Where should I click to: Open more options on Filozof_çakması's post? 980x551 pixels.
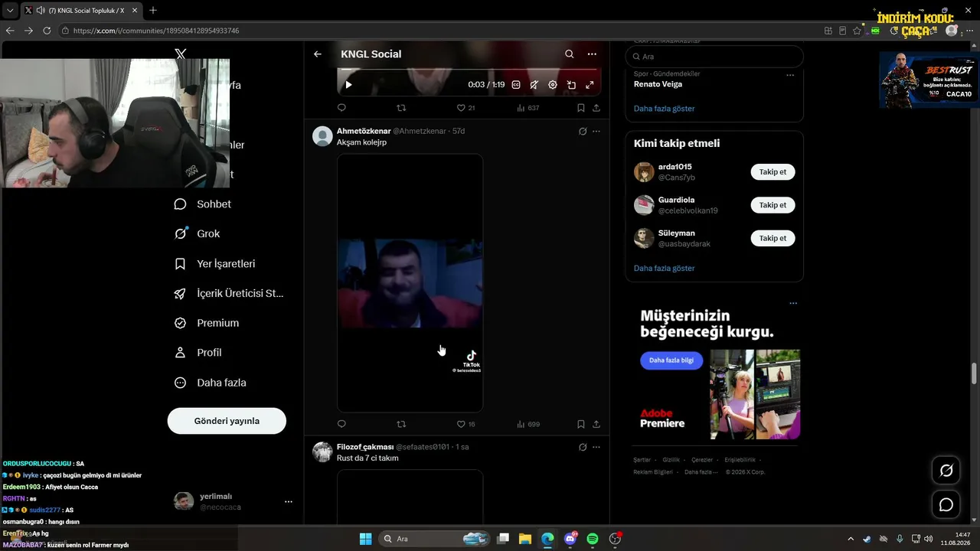pos(596,447)
